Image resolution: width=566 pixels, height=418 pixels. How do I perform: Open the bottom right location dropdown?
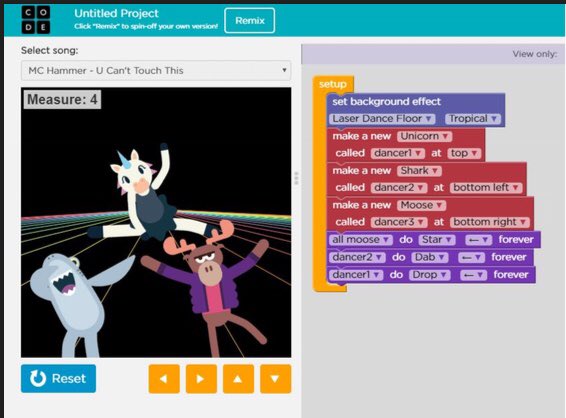point(489,222)
